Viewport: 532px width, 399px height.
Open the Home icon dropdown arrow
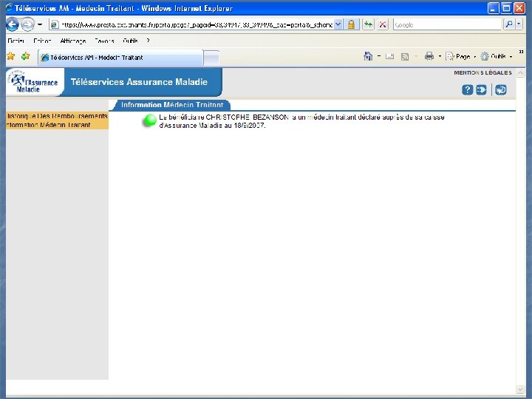(379, 56)
